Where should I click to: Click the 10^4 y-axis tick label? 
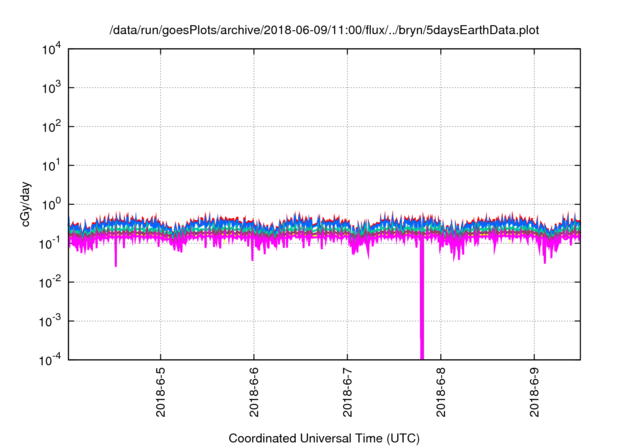click(x=51, y=50)
